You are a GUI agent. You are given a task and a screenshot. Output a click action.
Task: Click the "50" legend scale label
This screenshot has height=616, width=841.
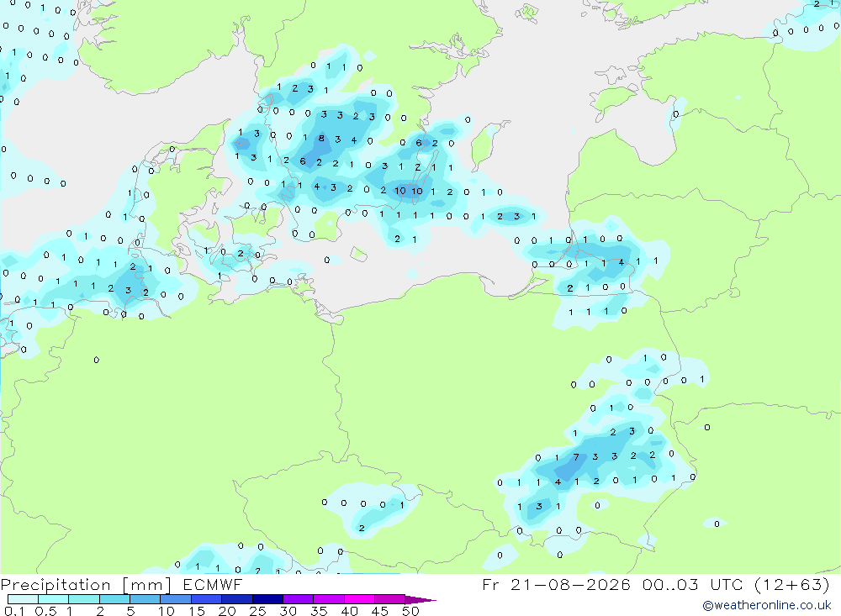point(411,611)
